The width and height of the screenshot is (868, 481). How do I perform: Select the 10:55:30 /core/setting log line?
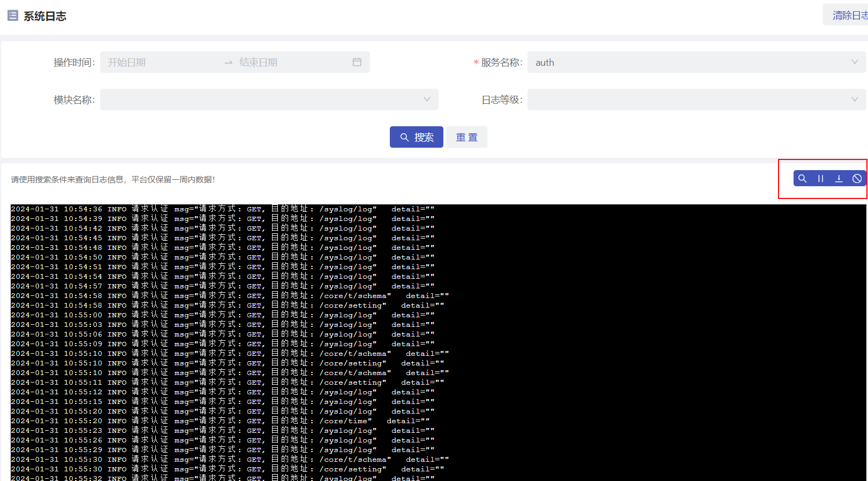click(228, 469)
